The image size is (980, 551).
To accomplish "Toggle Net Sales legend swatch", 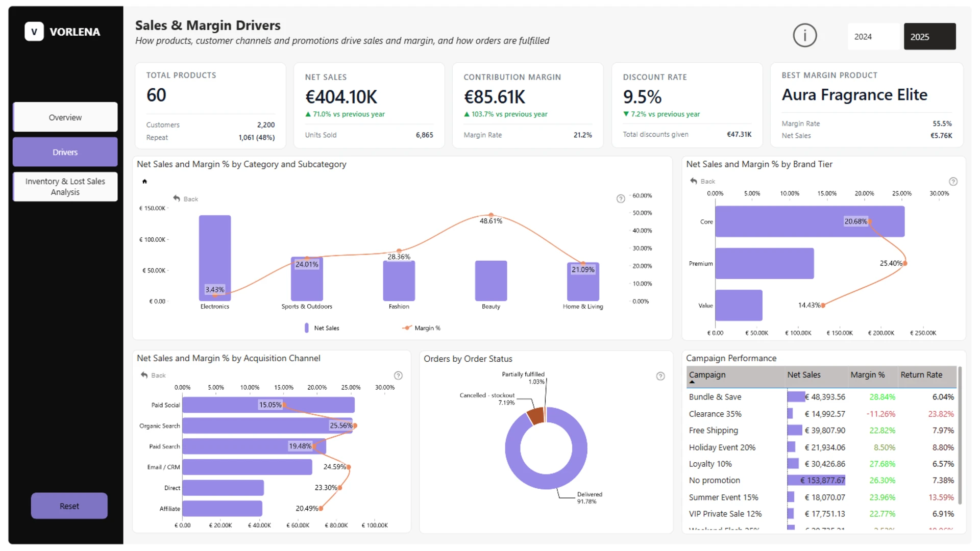I will pos(307,328).
